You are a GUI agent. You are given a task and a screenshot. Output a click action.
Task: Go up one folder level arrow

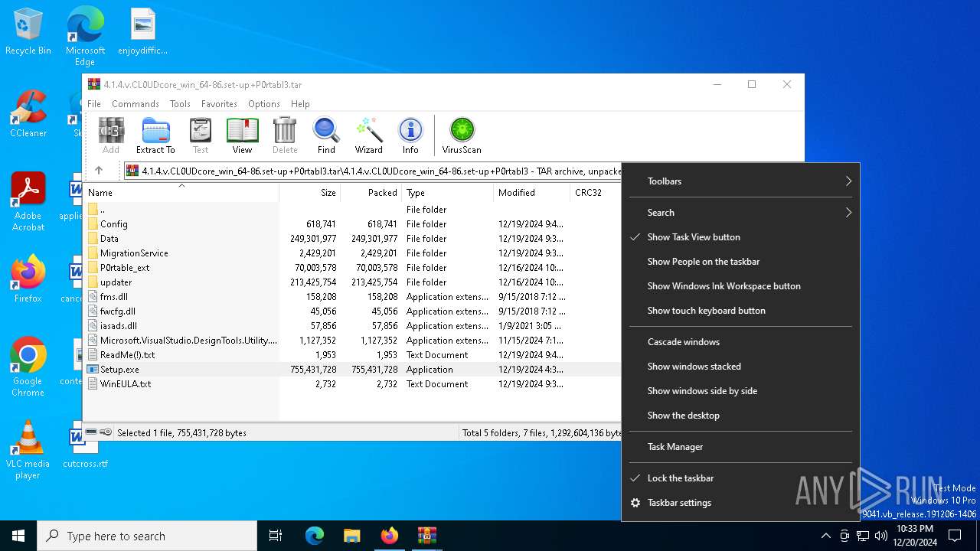(x=99, y=171)
